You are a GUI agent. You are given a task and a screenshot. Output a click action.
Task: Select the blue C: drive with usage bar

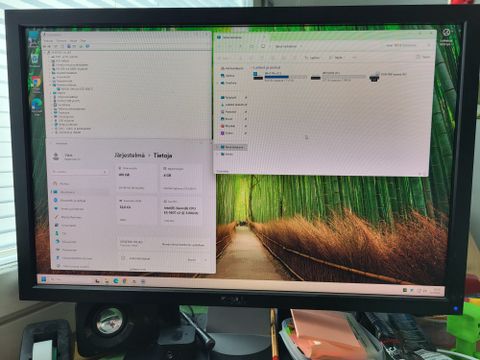click(x=279, y=76)
